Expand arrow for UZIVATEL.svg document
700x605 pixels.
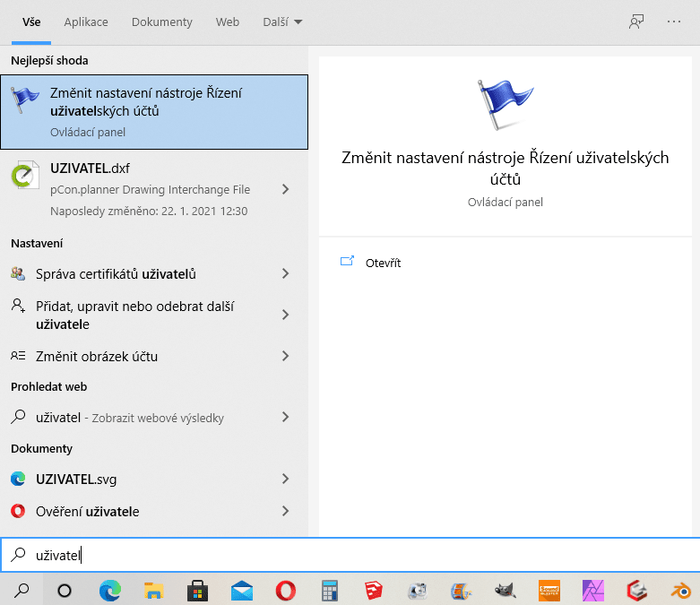click(x=285, y=479)
